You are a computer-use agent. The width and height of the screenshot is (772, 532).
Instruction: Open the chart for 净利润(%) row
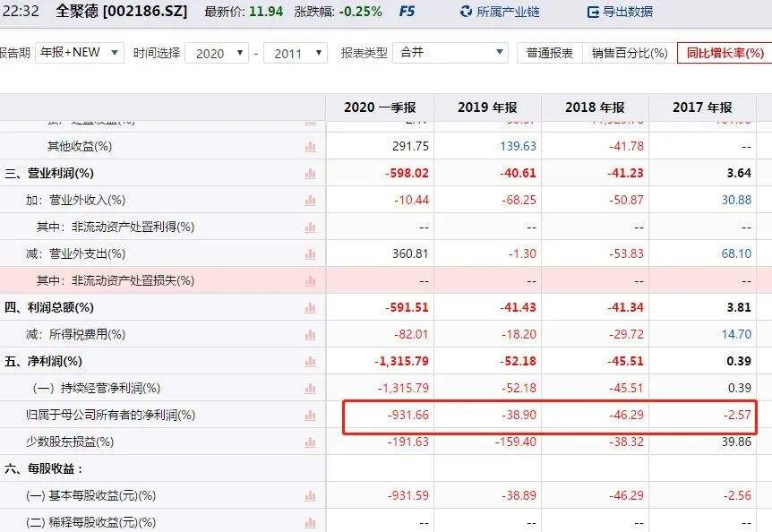click(310, 361)
